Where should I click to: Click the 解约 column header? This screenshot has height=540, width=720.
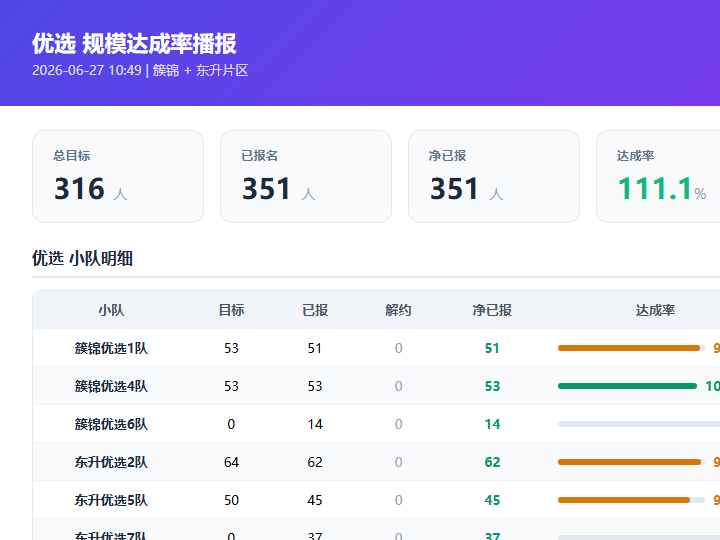coord(398,310)
